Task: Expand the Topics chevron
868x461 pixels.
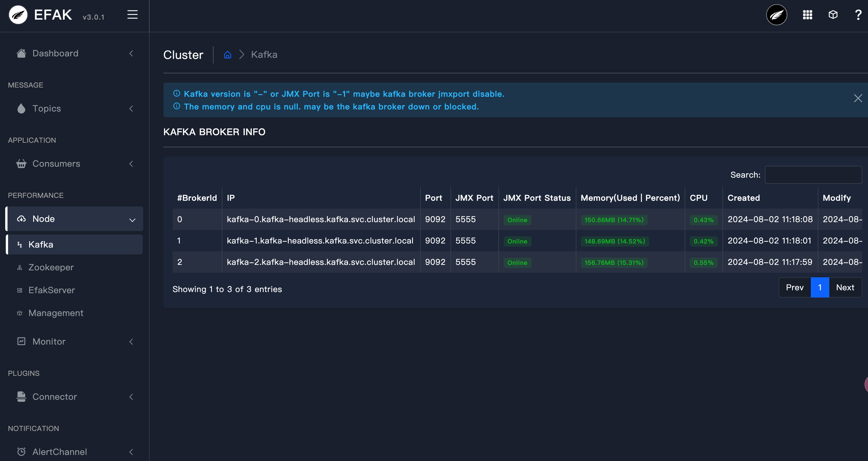Action: 131,109
